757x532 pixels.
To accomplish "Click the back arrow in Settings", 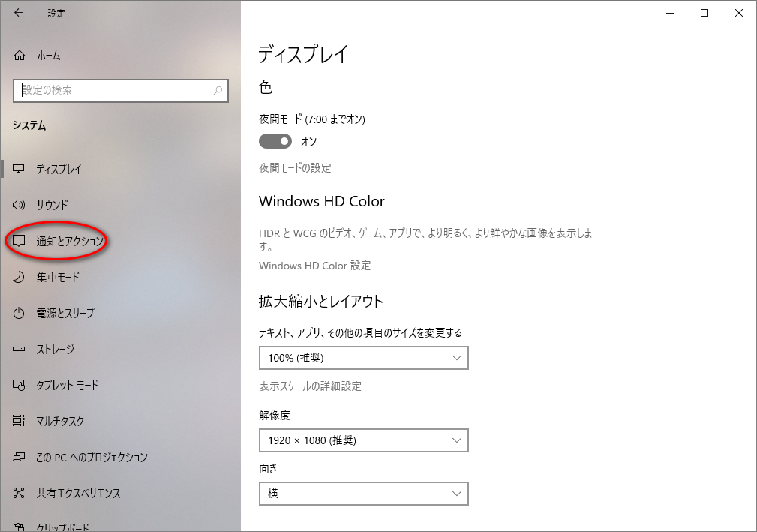I will 18,13.
